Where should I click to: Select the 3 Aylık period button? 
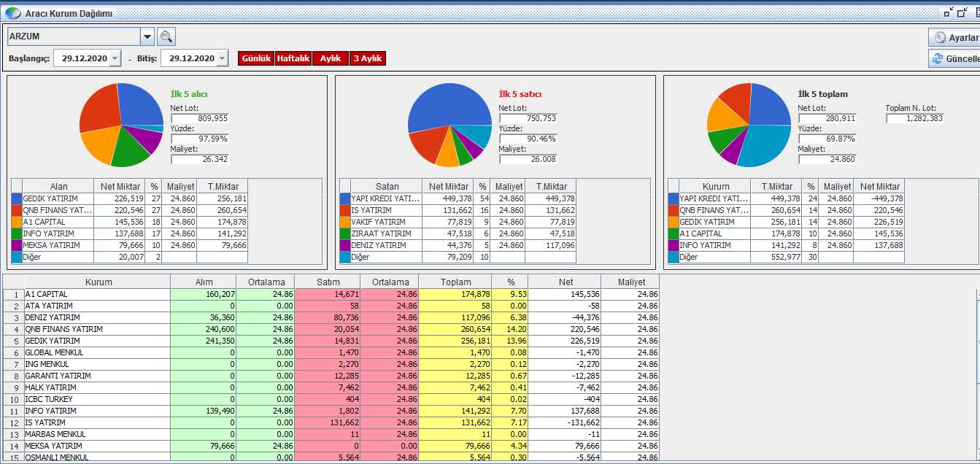pyautogui.click(x=368, y=58)
